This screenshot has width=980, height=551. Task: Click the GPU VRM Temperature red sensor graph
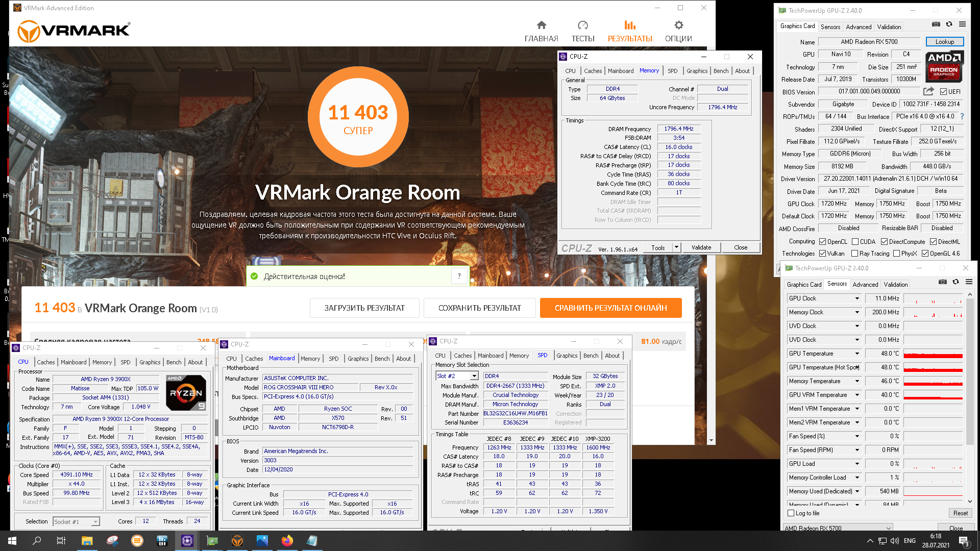click(933, 395)
